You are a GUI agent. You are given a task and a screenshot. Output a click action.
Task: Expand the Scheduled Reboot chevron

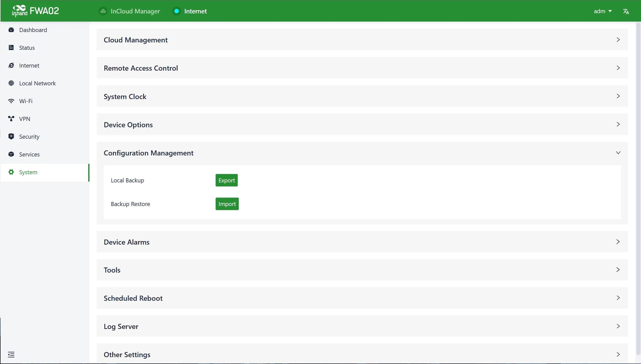(618, 298)
